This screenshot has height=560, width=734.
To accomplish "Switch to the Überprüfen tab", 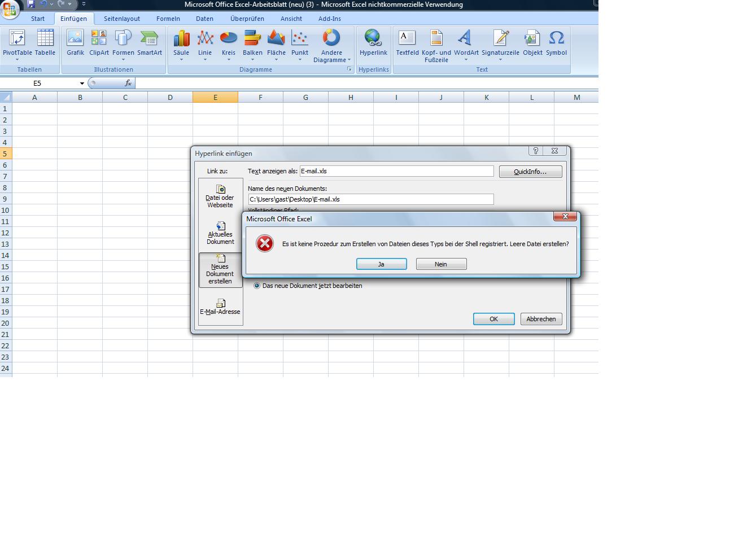I will click(247, 19).
